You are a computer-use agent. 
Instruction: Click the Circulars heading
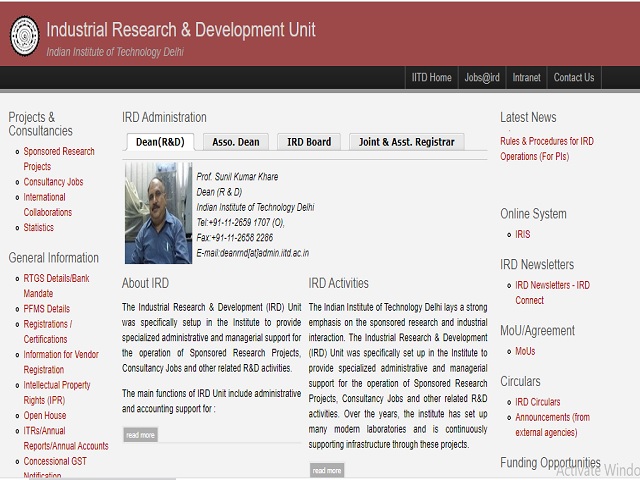click(520, 381)
